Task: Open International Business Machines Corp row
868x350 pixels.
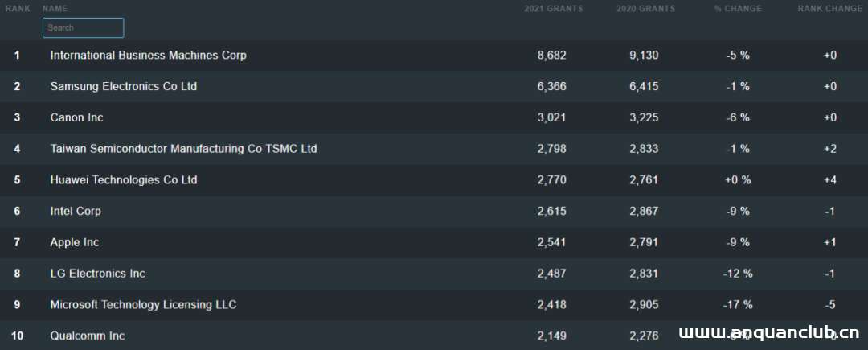Action: point(148,56)
